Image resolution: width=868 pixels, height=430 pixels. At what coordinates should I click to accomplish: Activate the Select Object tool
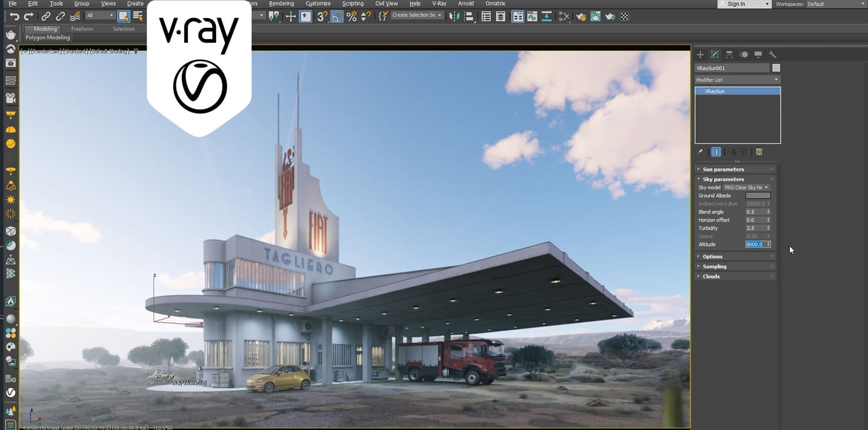coord(123,16)
